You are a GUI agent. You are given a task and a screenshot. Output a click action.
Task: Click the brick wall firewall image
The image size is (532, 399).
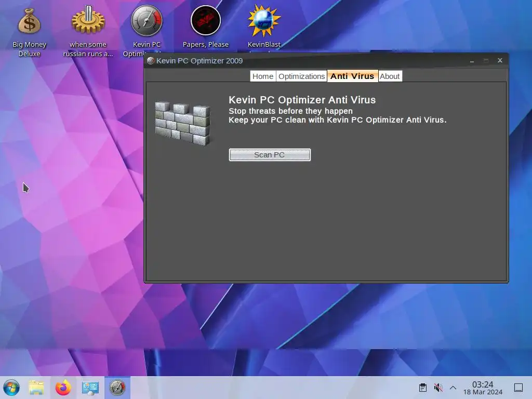[182, 123]
